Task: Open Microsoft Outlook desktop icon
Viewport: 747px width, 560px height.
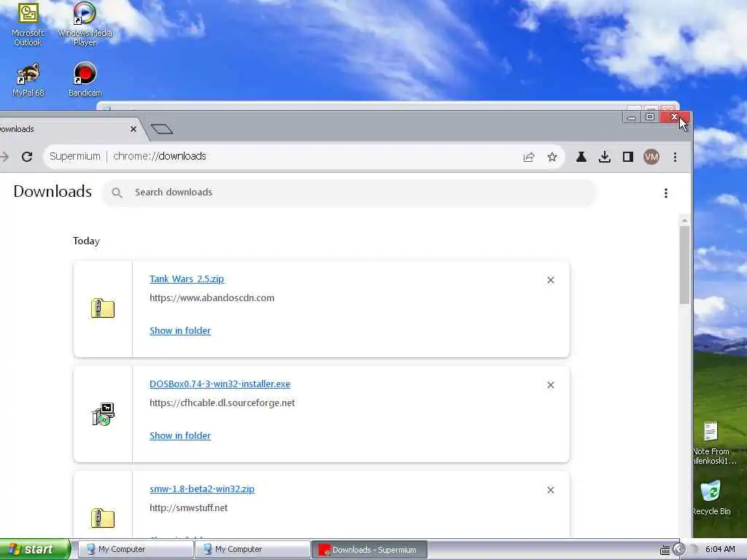Action: pos(28,25)
